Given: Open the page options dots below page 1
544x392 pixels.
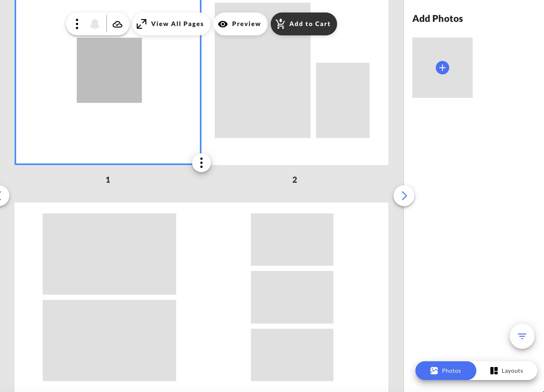Looking at the screenshot, I should pos(201,163).
